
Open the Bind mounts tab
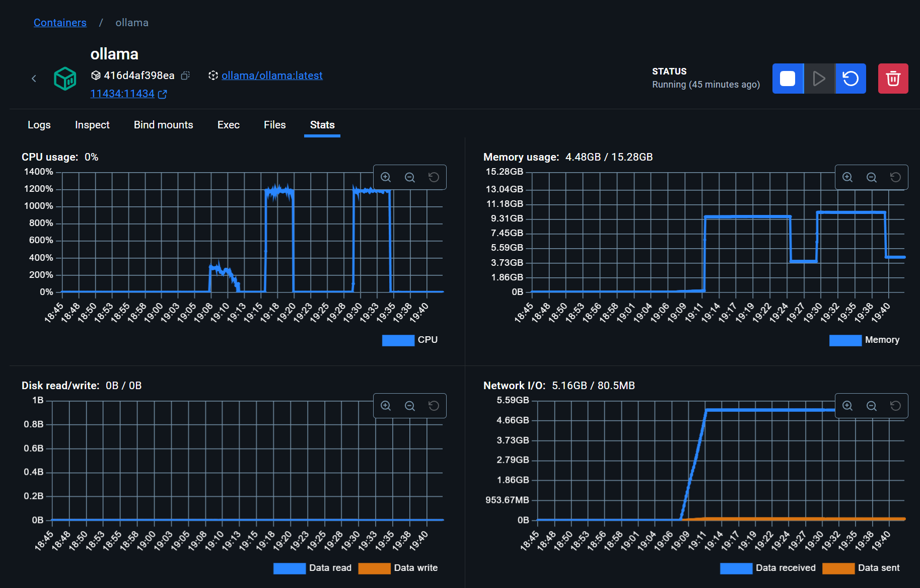(x=164, y=125)
